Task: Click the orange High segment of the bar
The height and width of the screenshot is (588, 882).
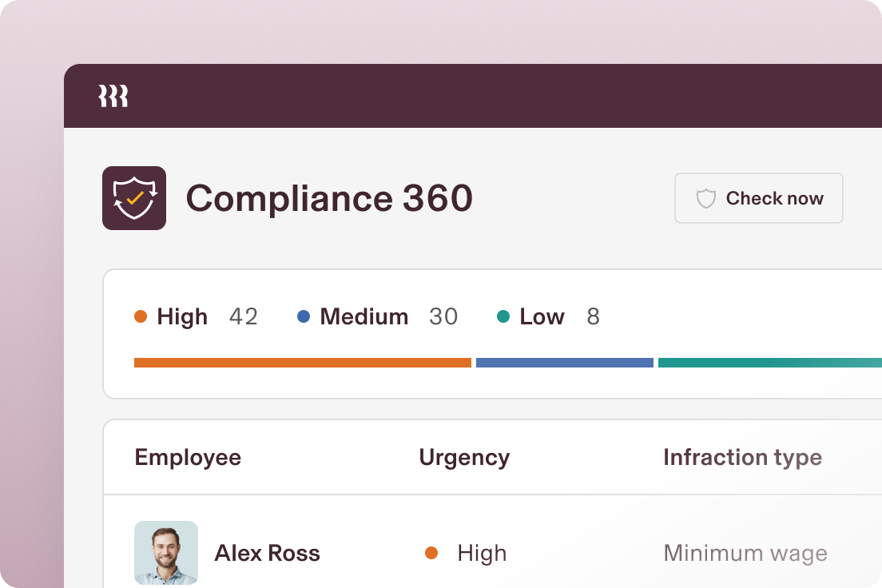Action: point(303,363)
